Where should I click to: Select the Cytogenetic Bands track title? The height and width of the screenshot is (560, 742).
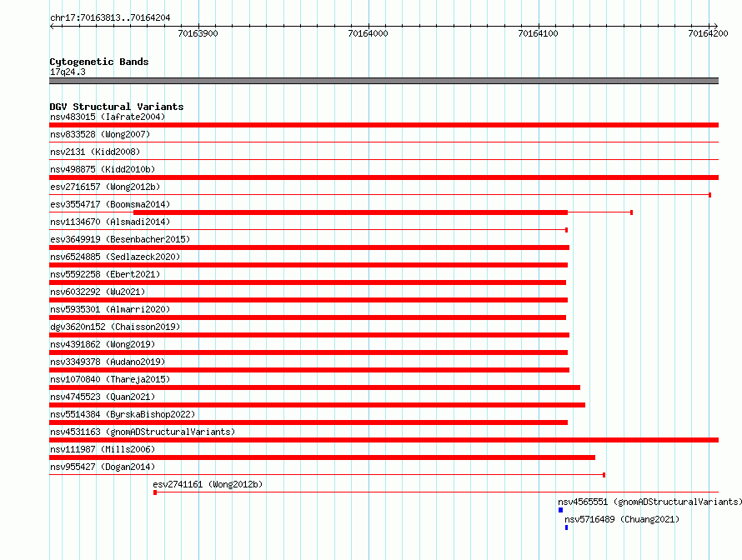(x=99, y=62)
